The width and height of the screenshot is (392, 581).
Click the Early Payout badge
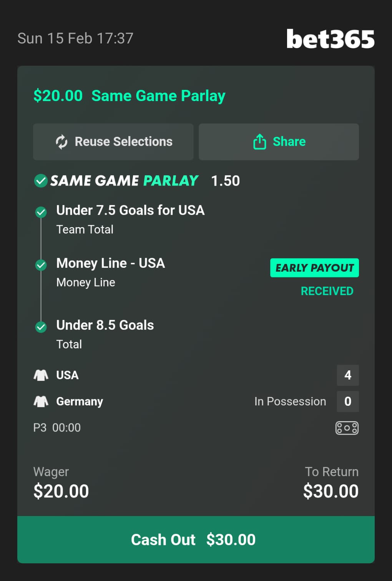(x=314, y=268)
